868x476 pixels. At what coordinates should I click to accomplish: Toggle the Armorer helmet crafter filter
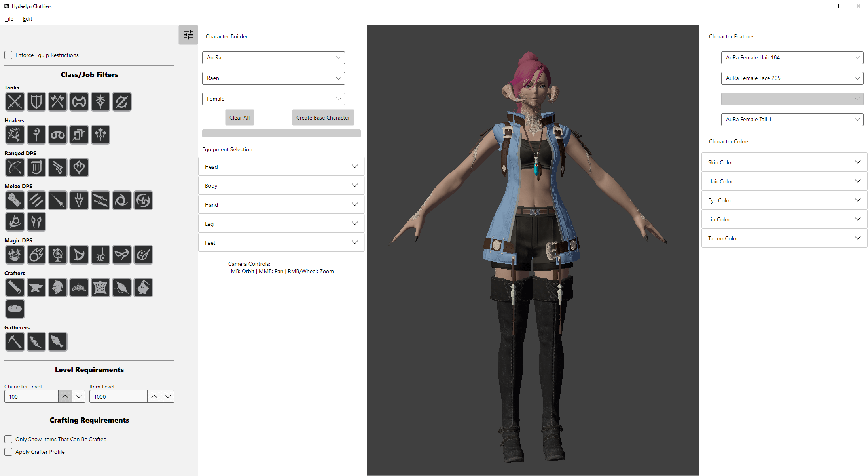coord(58,288)
